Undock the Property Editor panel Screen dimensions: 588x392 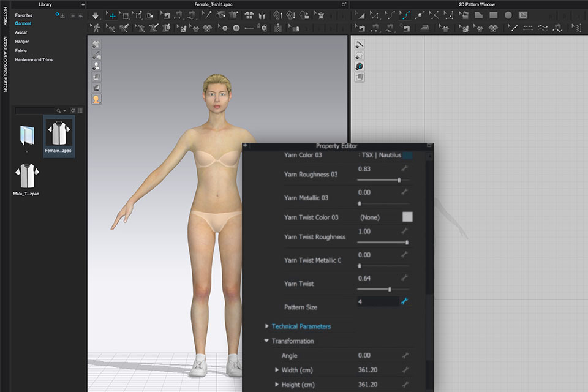[429, 146]
